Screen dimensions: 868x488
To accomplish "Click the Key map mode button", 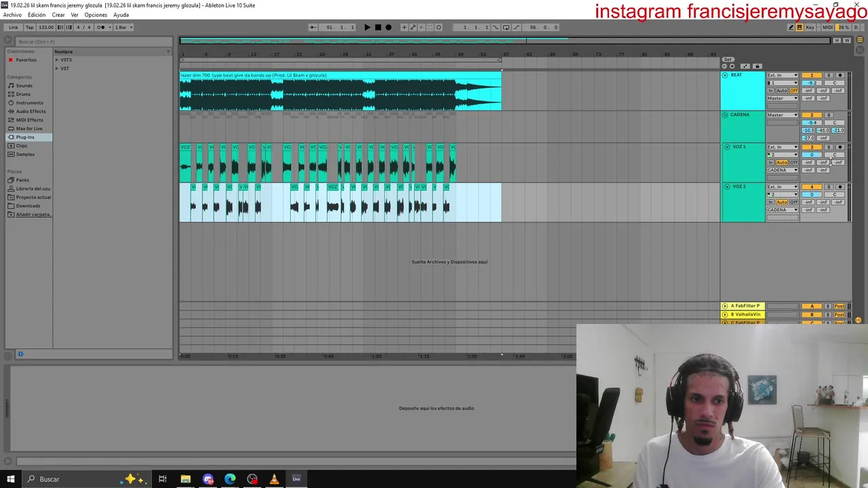I will [810, 27].
